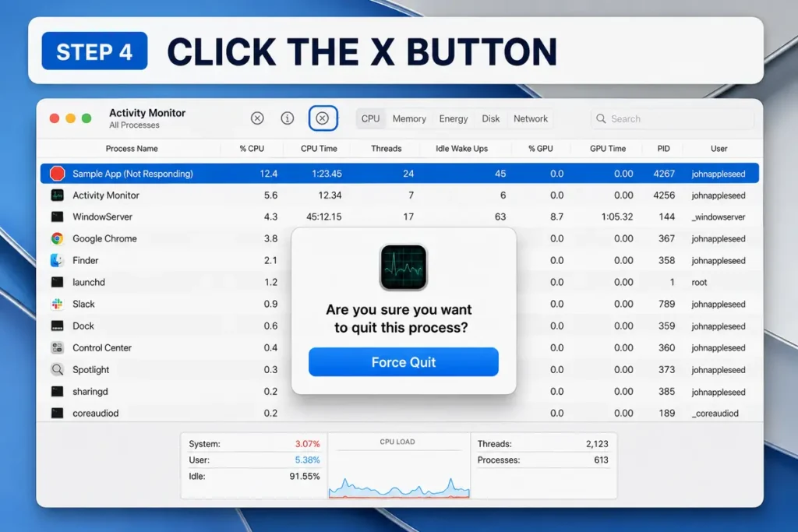798x532 pixels.
Task: Sort by the % CPU column header
Action: coord(252,149)
